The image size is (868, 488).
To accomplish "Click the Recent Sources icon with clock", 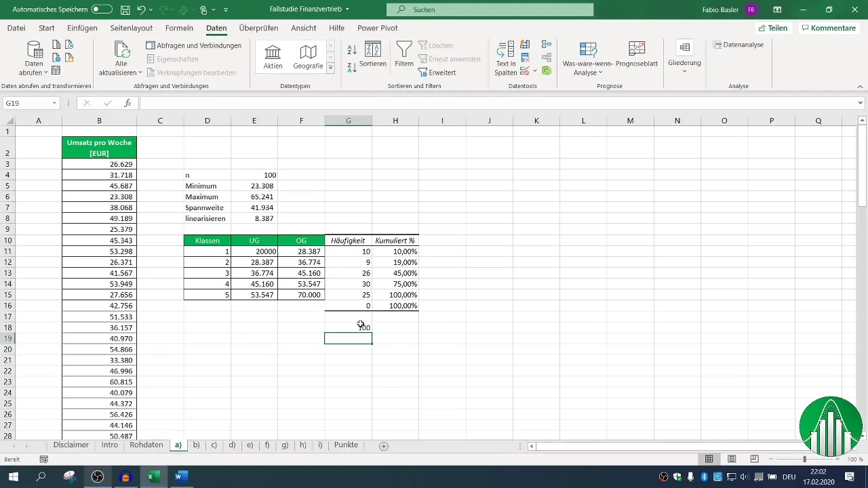I will tap(69, 45).
